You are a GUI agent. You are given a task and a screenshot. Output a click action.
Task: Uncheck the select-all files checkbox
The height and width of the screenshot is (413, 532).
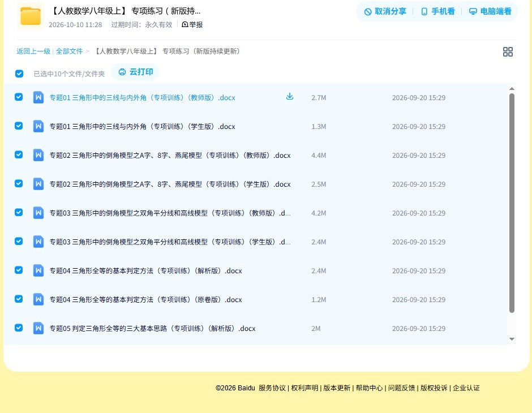pyautogui.click(x=19, y=74)
